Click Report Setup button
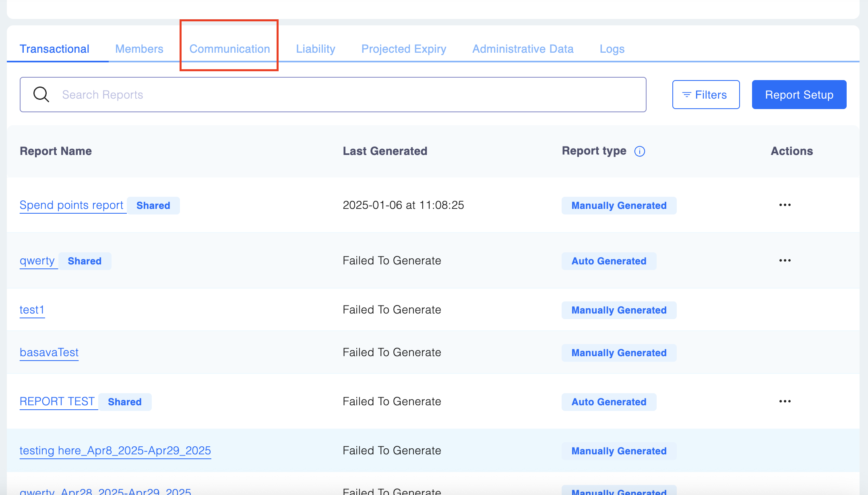868x495 pixels. (799, 95)
